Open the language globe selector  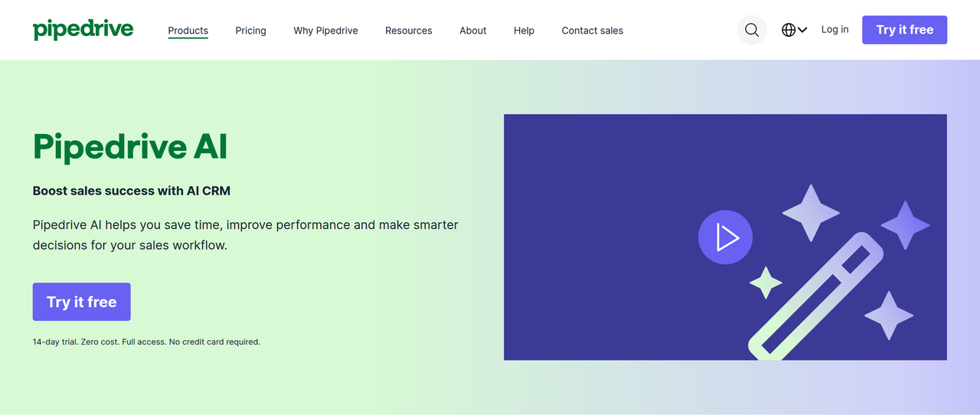[x=794, y=30]
